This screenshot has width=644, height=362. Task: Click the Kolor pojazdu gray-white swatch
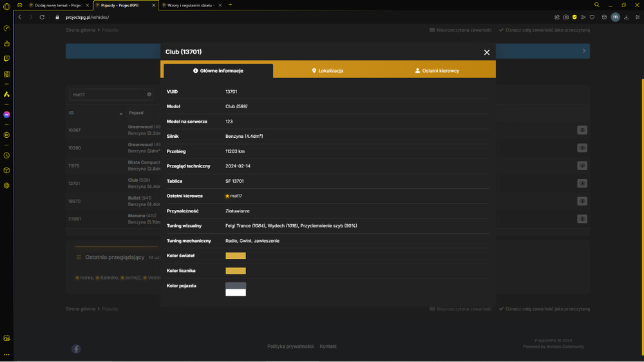[x=236, y=289]
